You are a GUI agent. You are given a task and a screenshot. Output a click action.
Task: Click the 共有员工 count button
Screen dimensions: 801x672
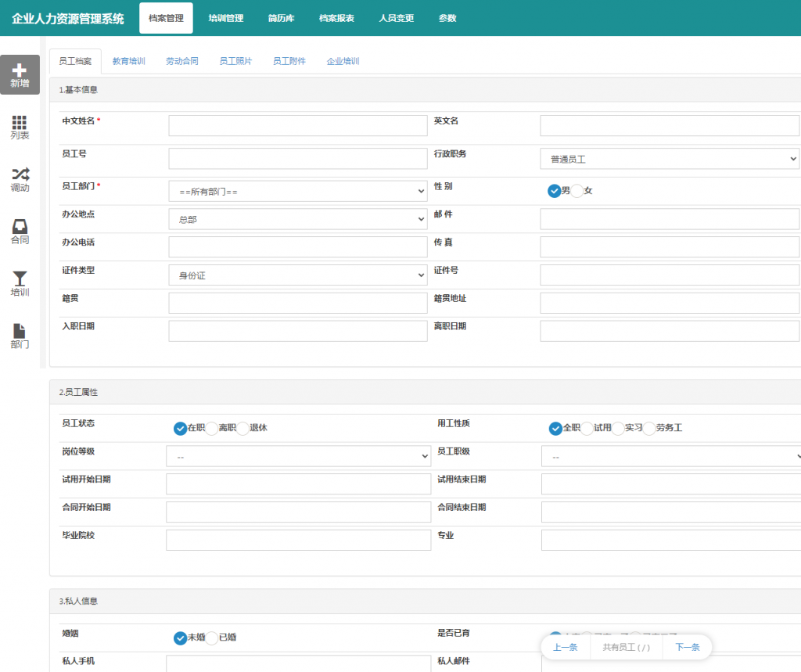click(627, 648)
